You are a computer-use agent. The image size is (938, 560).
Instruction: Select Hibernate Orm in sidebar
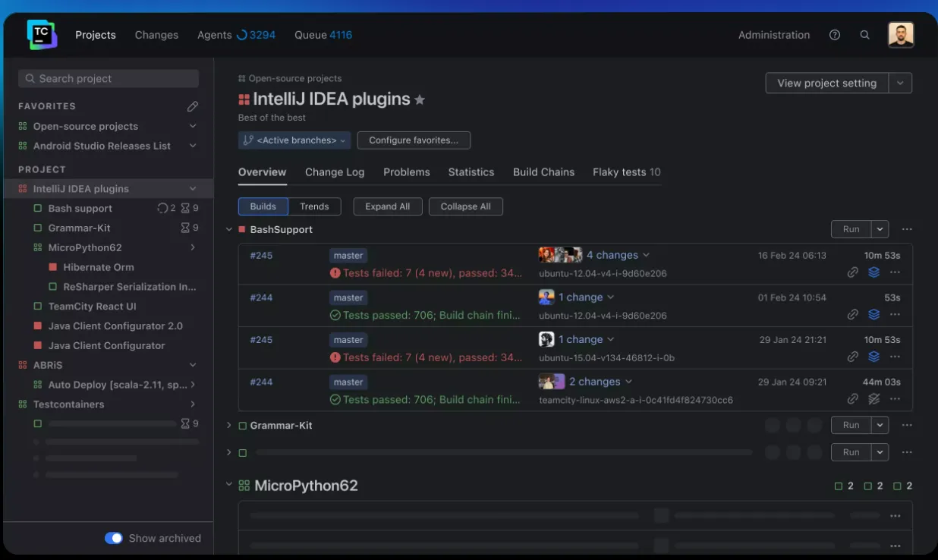[99, 267]
